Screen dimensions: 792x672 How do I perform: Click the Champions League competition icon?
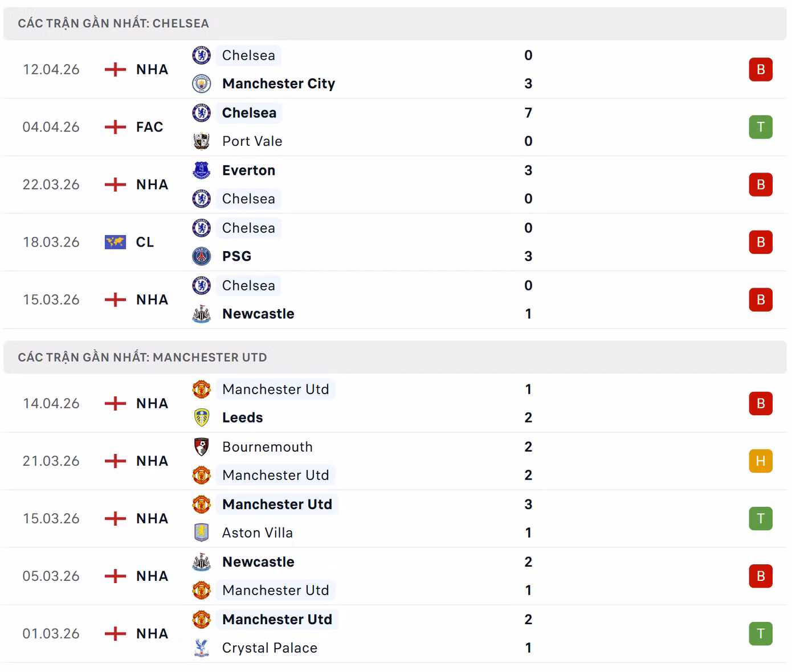click(117, 241)
